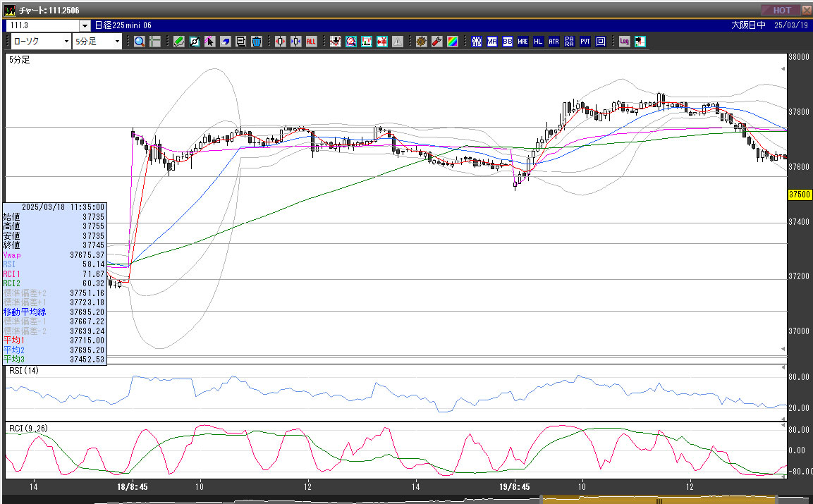
Task: Click the gold timeline scrollbar thumb
Action: pyautogui.click(x=659, y=500)
